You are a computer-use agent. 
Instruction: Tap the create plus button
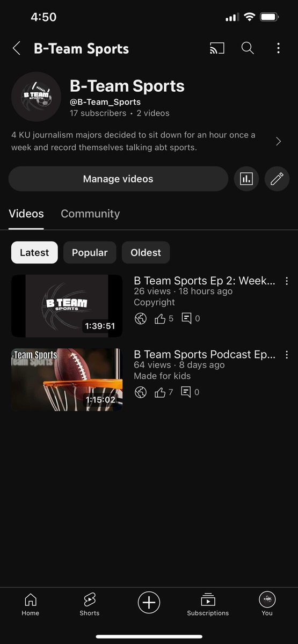point(149,603)
